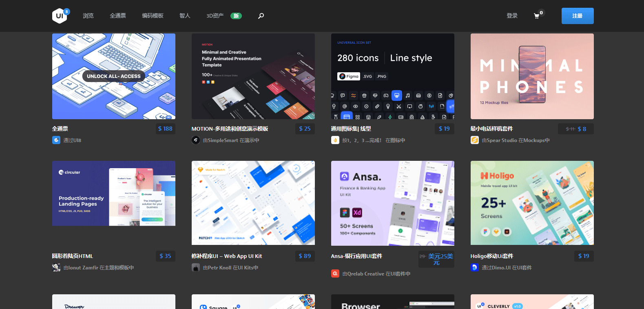This screenshot has height=309, width=644.
Task: Click the $ 25 price tag
Action: [305, 129]
